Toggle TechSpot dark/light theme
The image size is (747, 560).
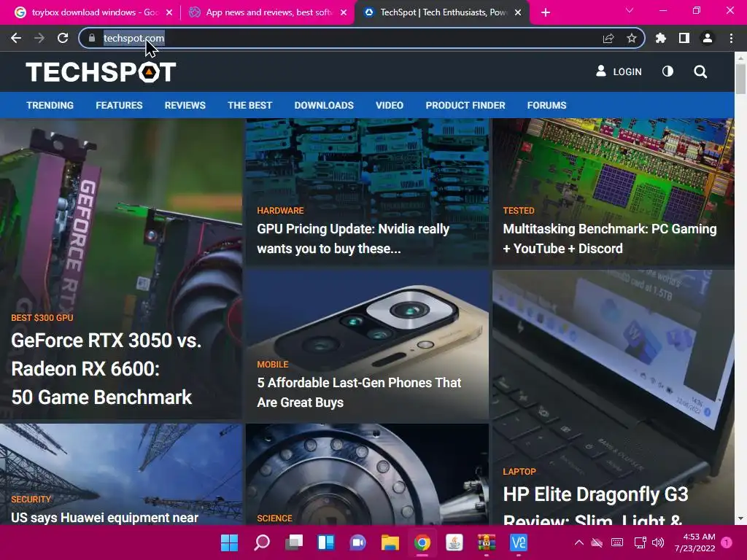tap(668, 71)
